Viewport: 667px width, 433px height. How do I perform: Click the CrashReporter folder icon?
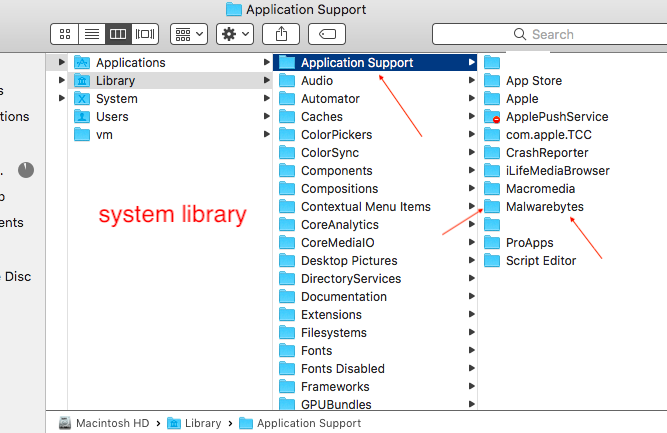[492, 153]
